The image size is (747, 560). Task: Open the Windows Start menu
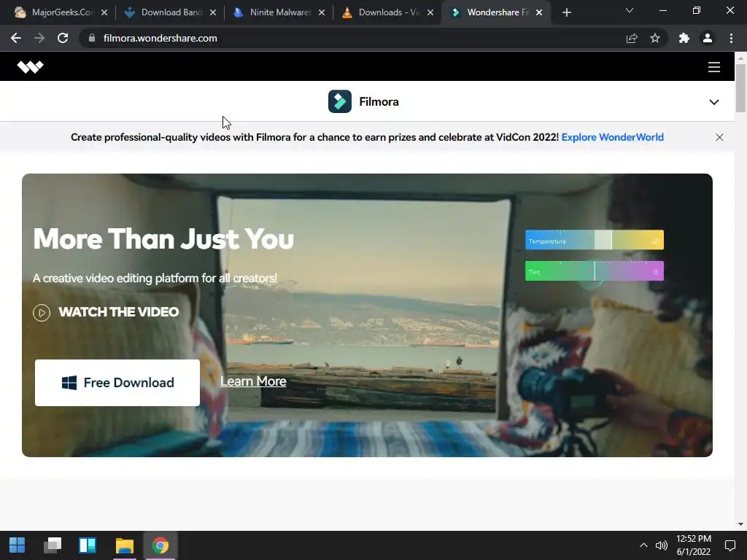click(x=18, y=545)
